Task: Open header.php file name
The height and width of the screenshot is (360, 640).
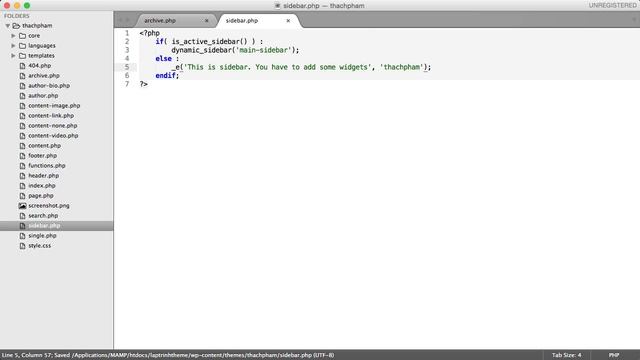Action: [43, 176]
